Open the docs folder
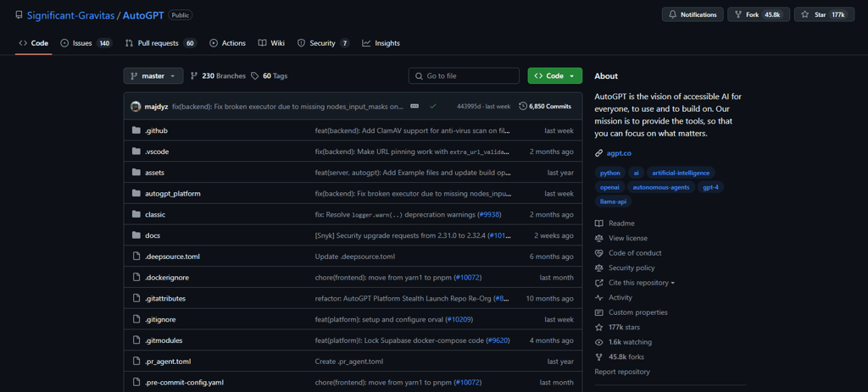Viewport: 868px width, 392px height. [x=153, y=235]
